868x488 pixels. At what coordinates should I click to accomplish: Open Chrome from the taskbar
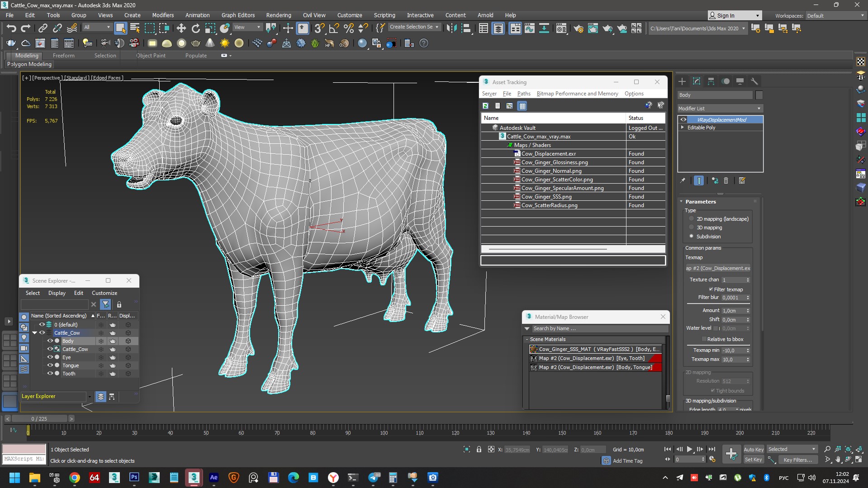pyautogui.click(x=75, y=478)
